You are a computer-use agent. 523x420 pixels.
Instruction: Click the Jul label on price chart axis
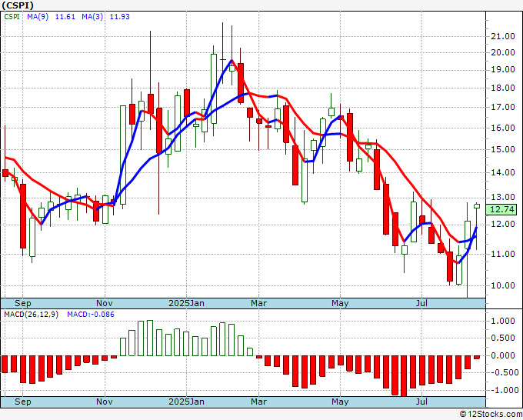pos(421,303)
